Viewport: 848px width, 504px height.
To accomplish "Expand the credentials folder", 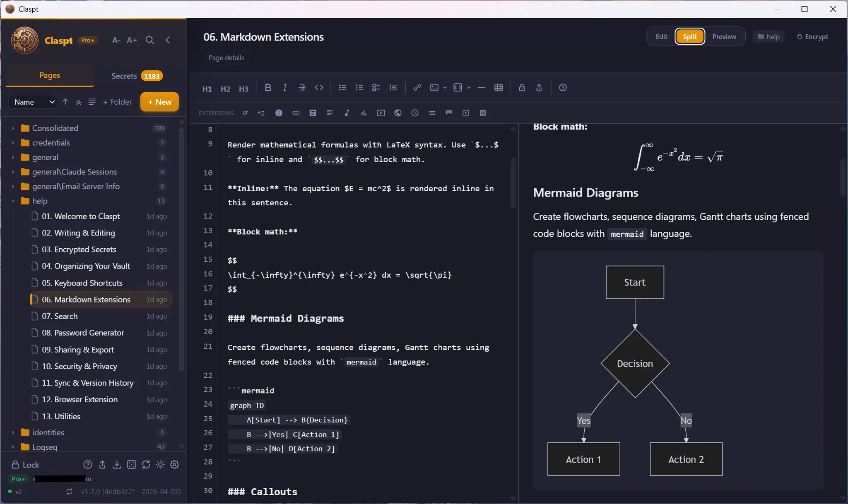I will (x=13, y=143).
